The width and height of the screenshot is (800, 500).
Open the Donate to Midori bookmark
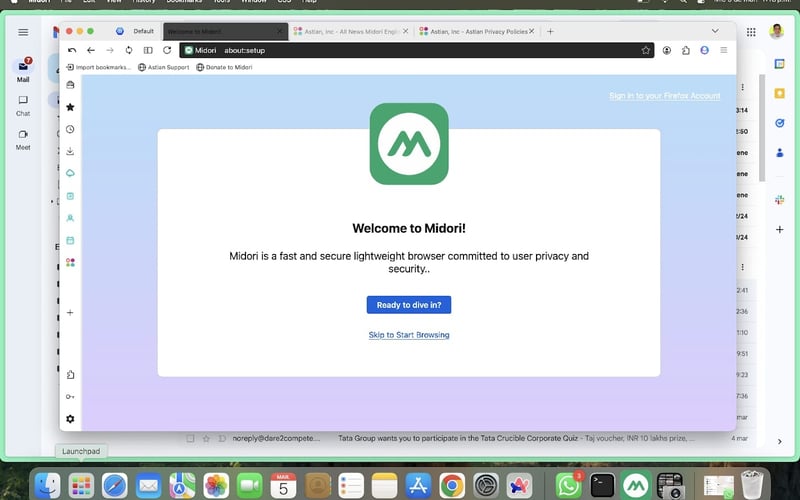point(224,67)
